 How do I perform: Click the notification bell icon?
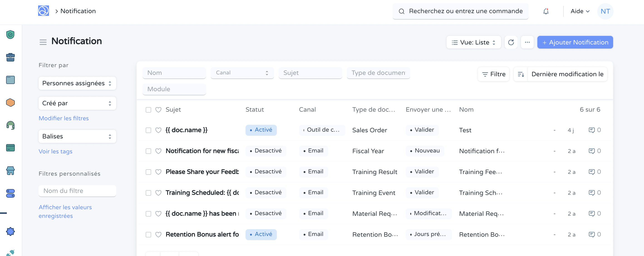pos(546,11)
